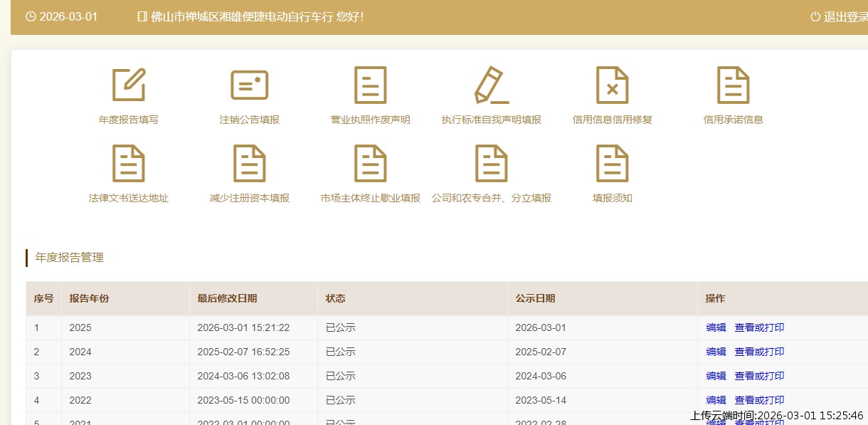Open the 市场主体终止歇业填报 icon
Viewport: 868px width, 425px height.
pos(371,164)
